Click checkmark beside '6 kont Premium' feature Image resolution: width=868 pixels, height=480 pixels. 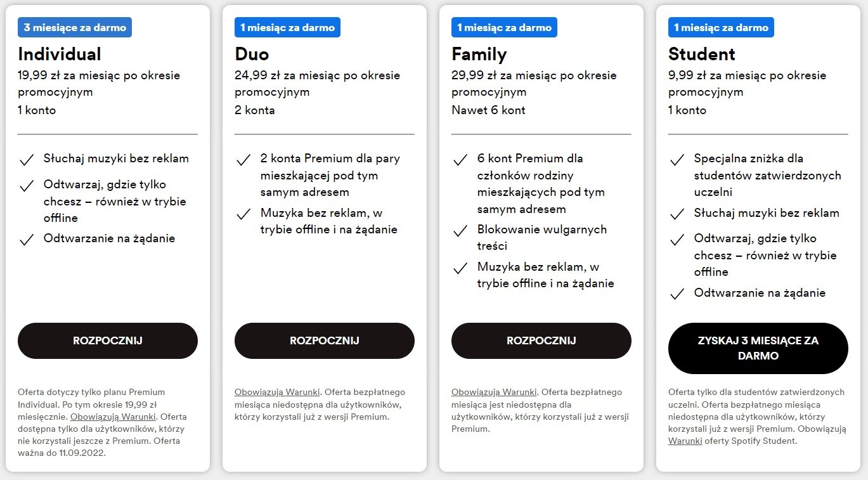pos(460,160)
